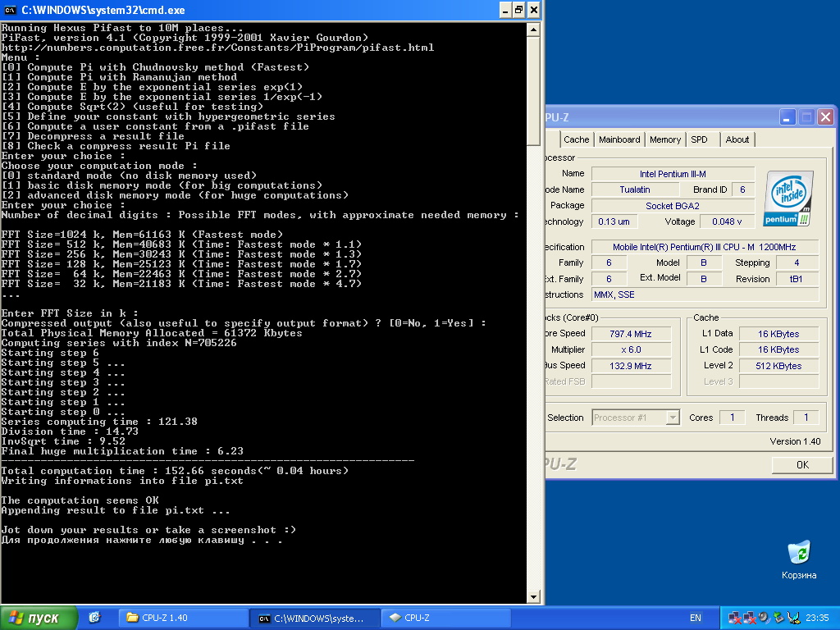Screen dimensions: 840x630
Task: Click the cmd scrollbar down arrow
Action: pyautogui.click(x=533, y=597)
